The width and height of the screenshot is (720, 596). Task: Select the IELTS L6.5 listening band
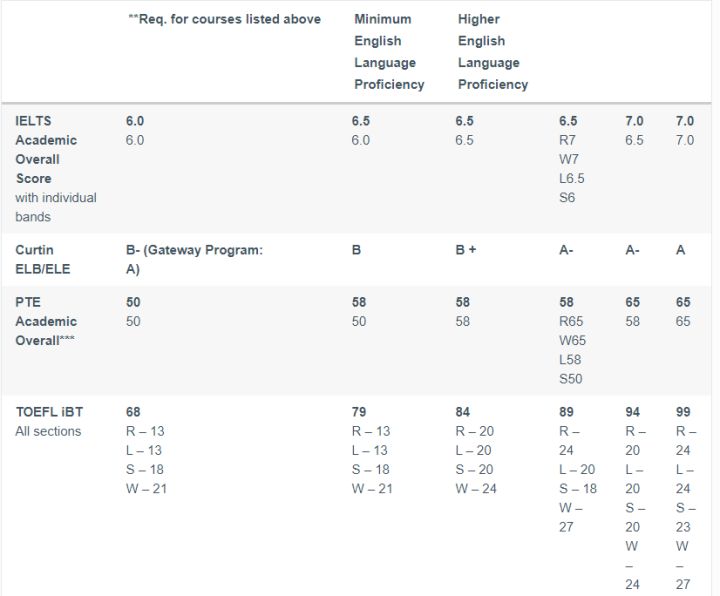574,178
